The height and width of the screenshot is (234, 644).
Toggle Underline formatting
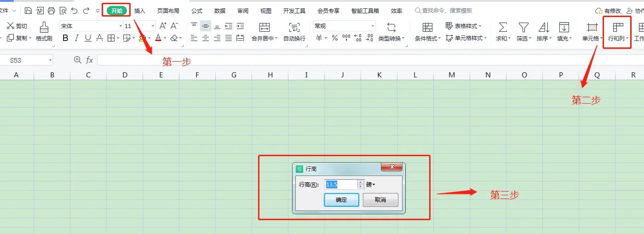88,38
